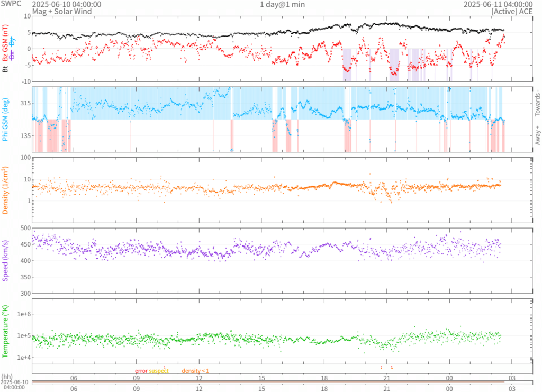Click the '100' tick on the Density axis
The height and width of the screenshot is (392, 542).
[25, 158]
